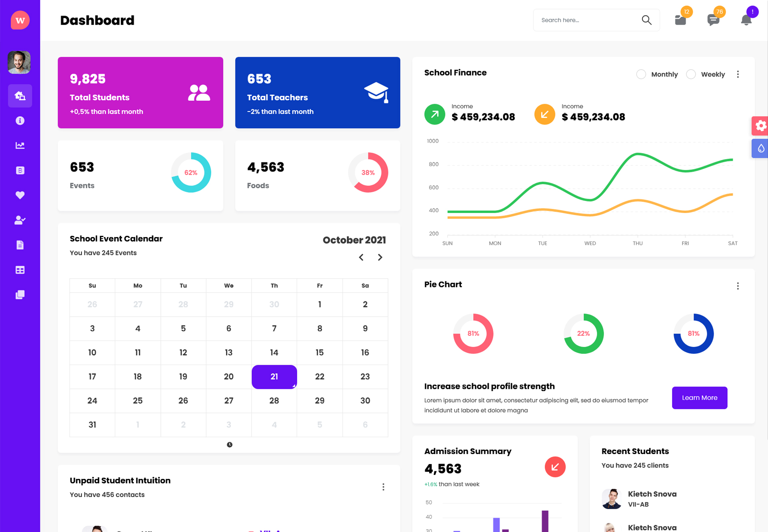Click the table grid sidebar icon
This screenshot has height=532, width=768.
[20, 270]
